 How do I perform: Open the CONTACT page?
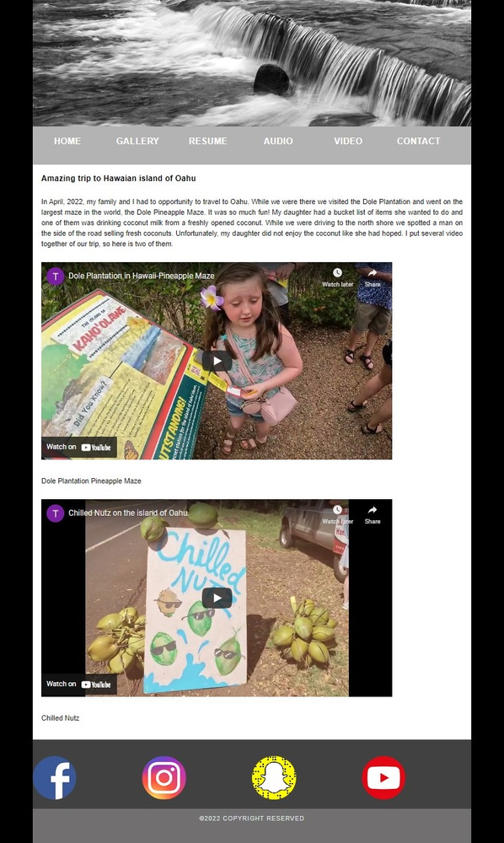pos(419,141)
